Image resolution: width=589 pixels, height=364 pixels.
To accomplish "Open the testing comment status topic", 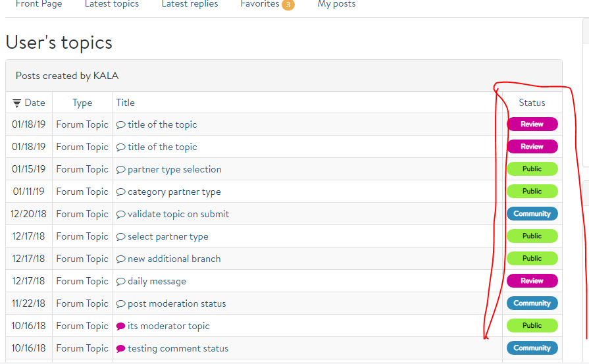I will [178, 348].
